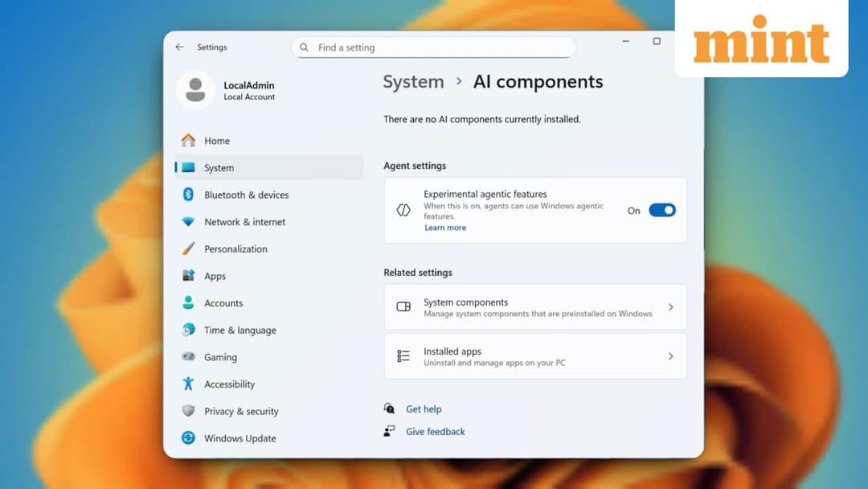Image resolution: width=868 pixels, height=489 pixels.
Task: Click the Time & language clock icon
Action: (187, 330)
